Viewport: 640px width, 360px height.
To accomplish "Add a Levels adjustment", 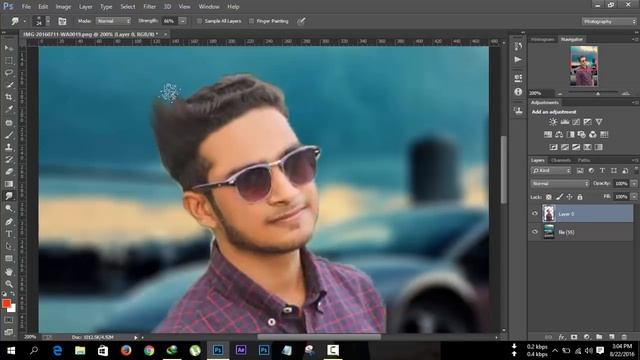I will [564, 122].
